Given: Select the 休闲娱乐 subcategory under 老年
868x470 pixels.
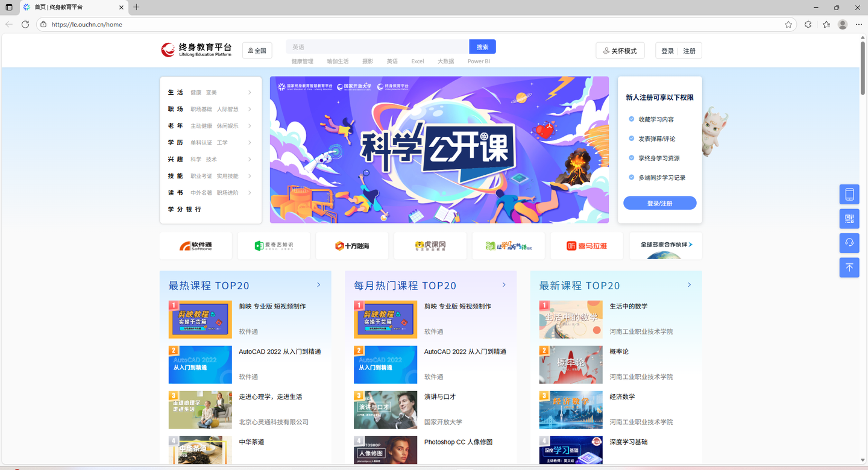Looking at the screenshot, I should [x=228, y=126].
